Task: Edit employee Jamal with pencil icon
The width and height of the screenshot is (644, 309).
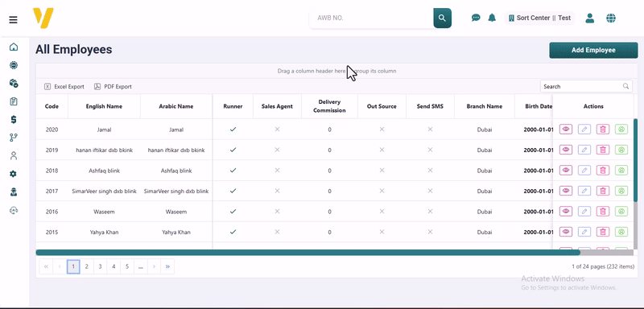Action: click(584, 130)
